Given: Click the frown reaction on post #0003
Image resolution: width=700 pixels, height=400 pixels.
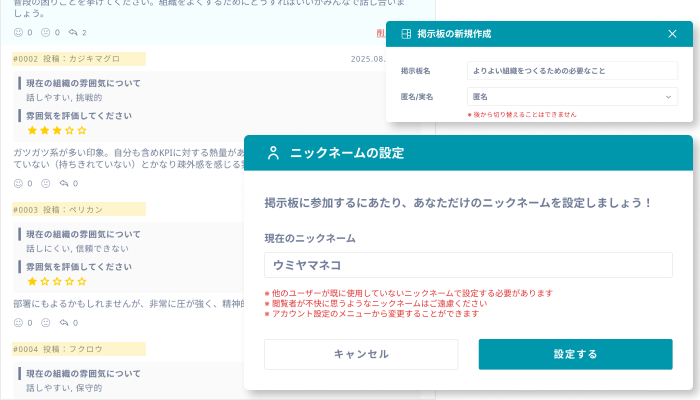Looking at the screenshot, I should coord(45,323).
